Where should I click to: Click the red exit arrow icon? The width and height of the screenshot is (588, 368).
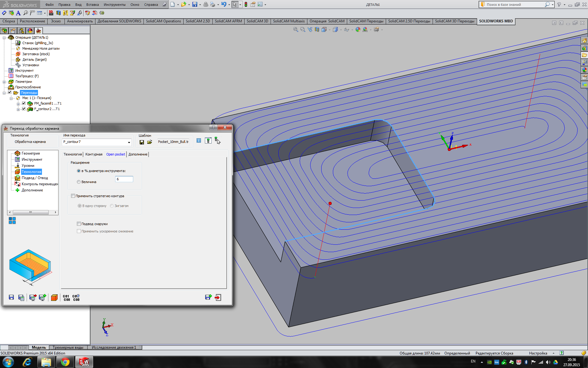click(218, 297)
